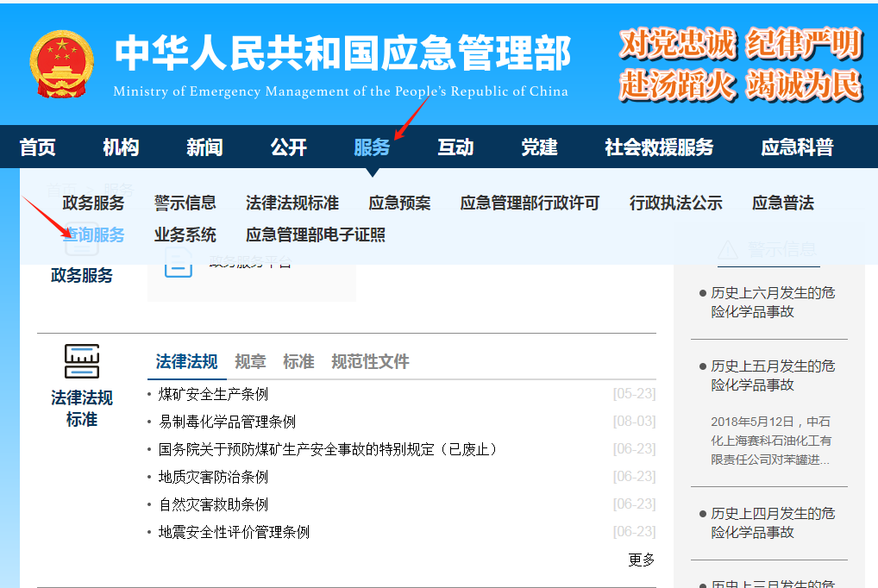Click the 法律法规标准 ruler icon
This screenshot has height=588, width=878.
(x=82, y=360)
